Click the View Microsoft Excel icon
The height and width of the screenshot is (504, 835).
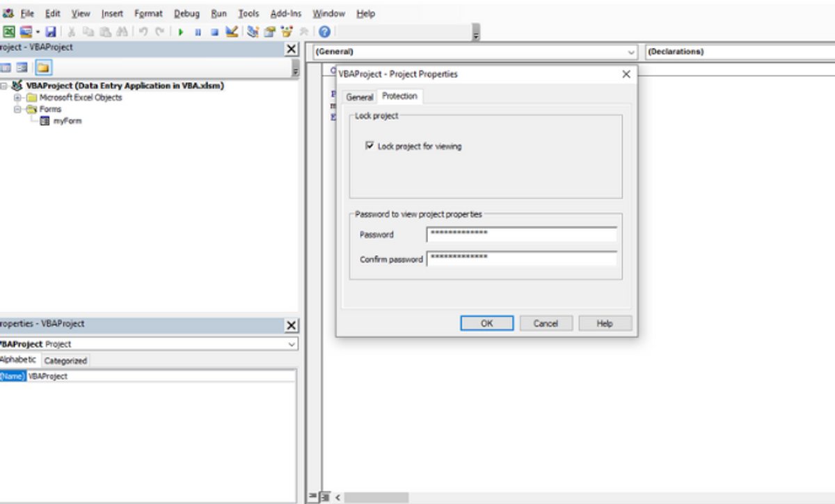9,32
